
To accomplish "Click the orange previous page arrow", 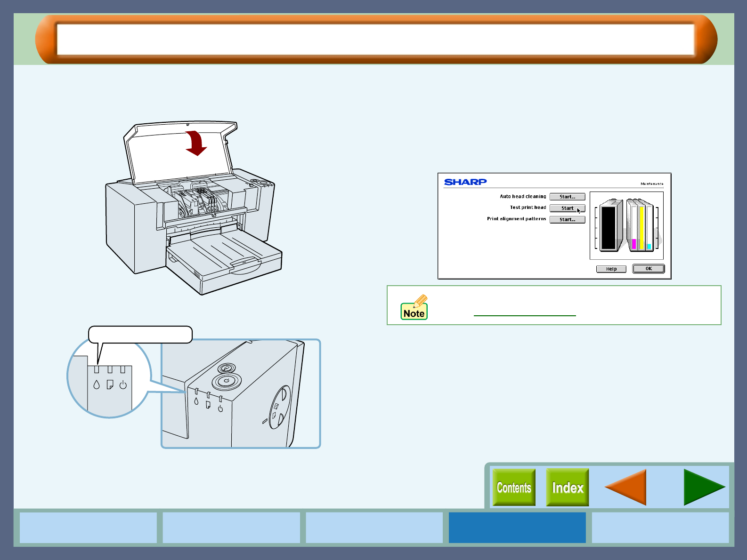I will point(626,488).
